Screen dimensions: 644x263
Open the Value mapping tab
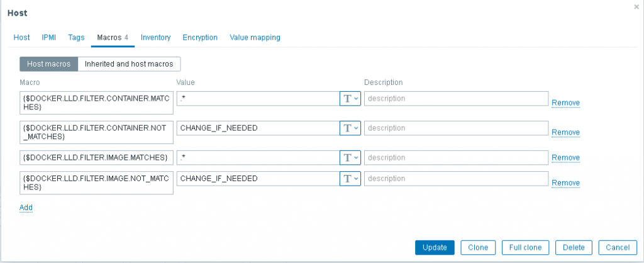[x=255, y=37]
